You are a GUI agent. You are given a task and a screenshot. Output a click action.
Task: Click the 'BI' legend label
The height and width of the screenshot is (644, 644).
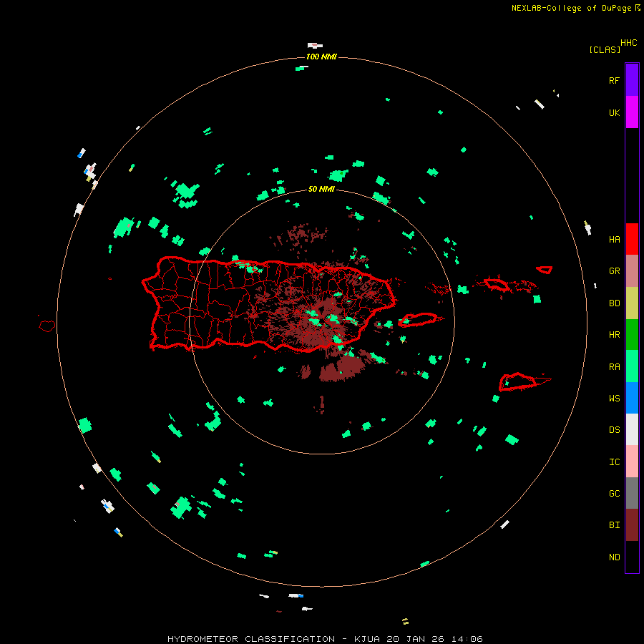[x=614, y=525]
